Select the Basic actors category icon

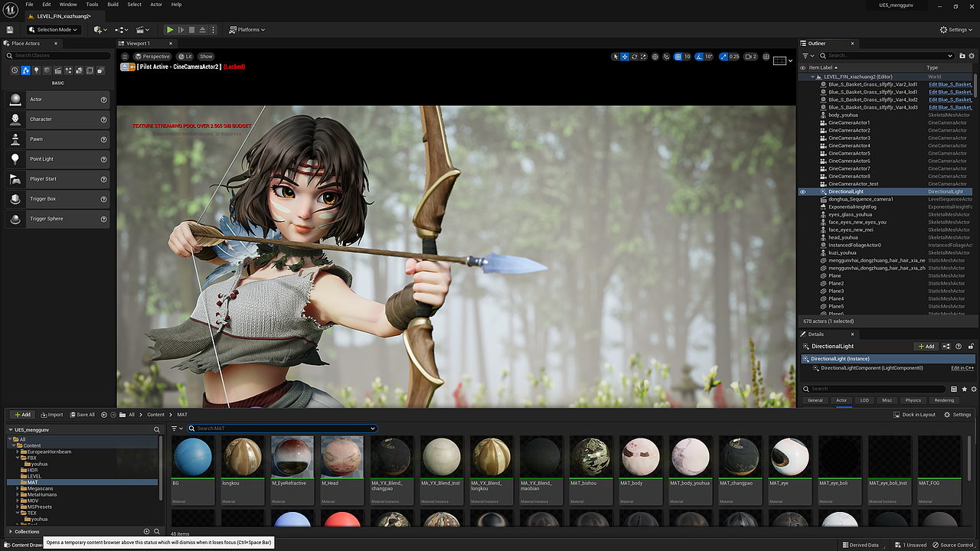coord(25,70)
